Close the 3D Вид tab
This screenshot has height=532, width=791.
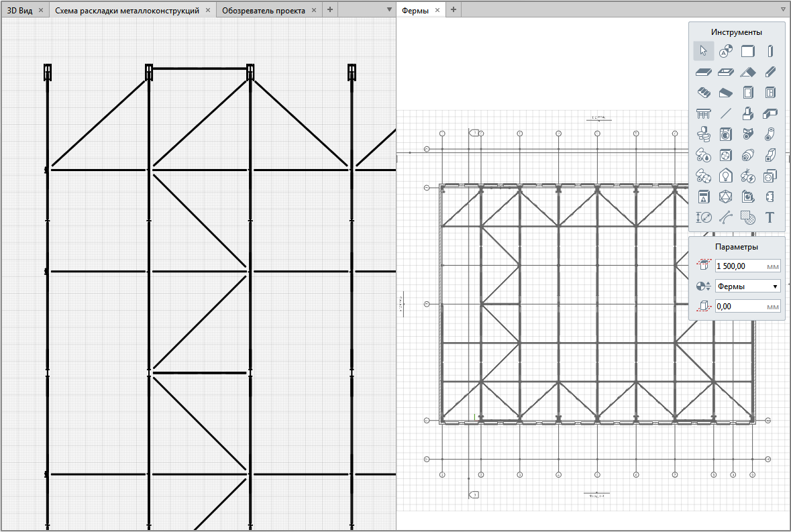pyautogui.click(x=41, y=10)
